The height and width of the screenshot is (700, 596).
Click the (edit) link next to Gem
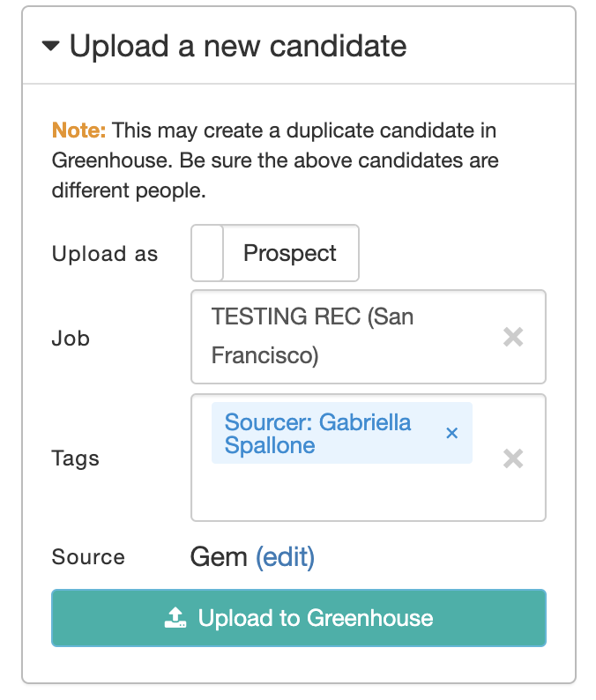pos(285,557)
